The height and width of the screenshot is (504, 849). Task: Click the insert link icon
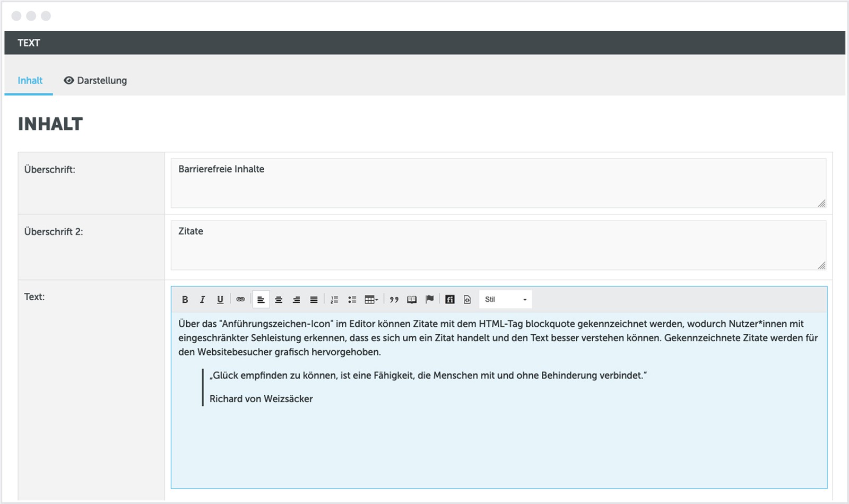240,300
